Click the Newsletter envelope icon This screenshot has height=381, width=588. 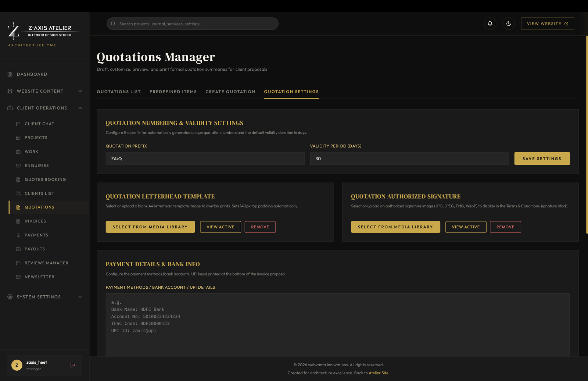coord(18,277)
